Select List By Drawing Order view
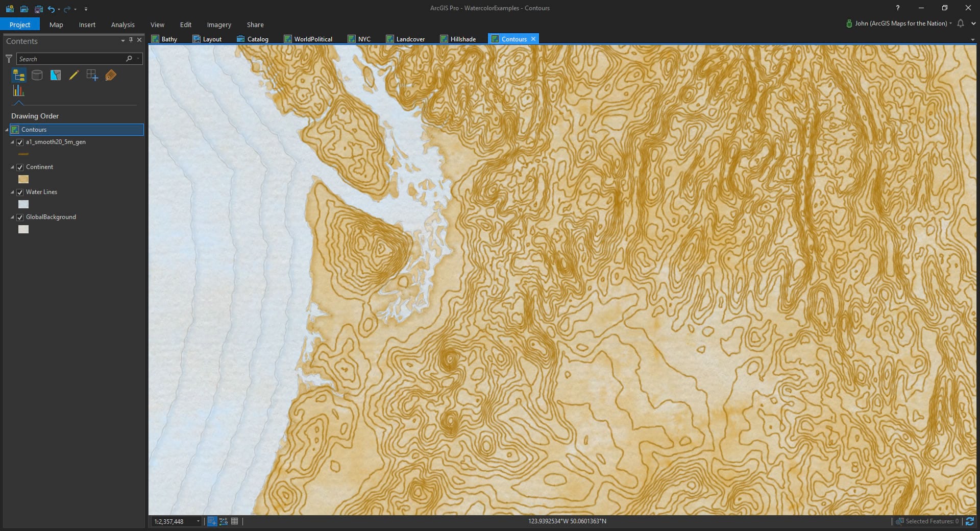 19,76
